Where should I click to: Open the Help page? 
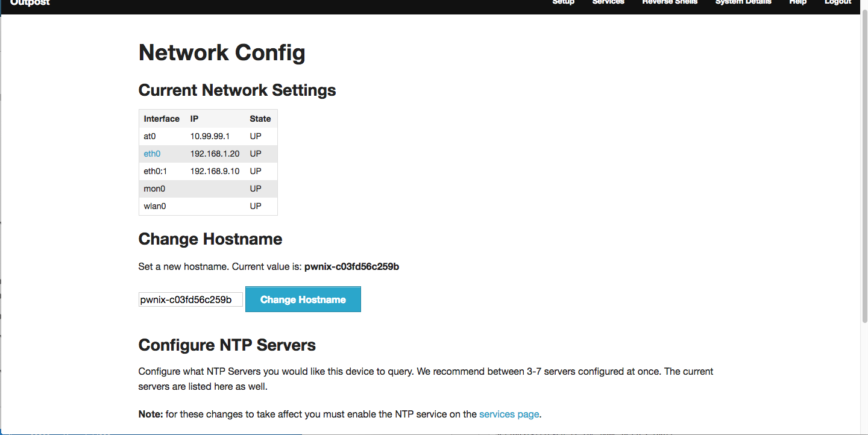(x=797, y=3)
